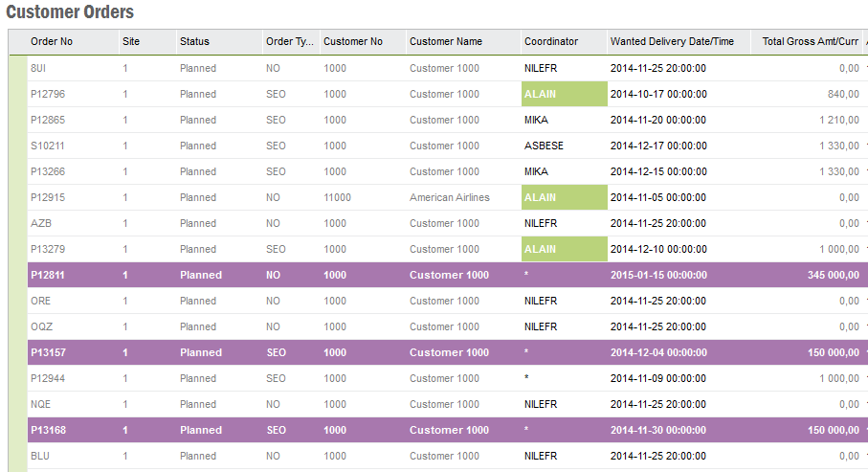Click ASBESE coordinator cell

pyautogui.click(x=543, y=146)
